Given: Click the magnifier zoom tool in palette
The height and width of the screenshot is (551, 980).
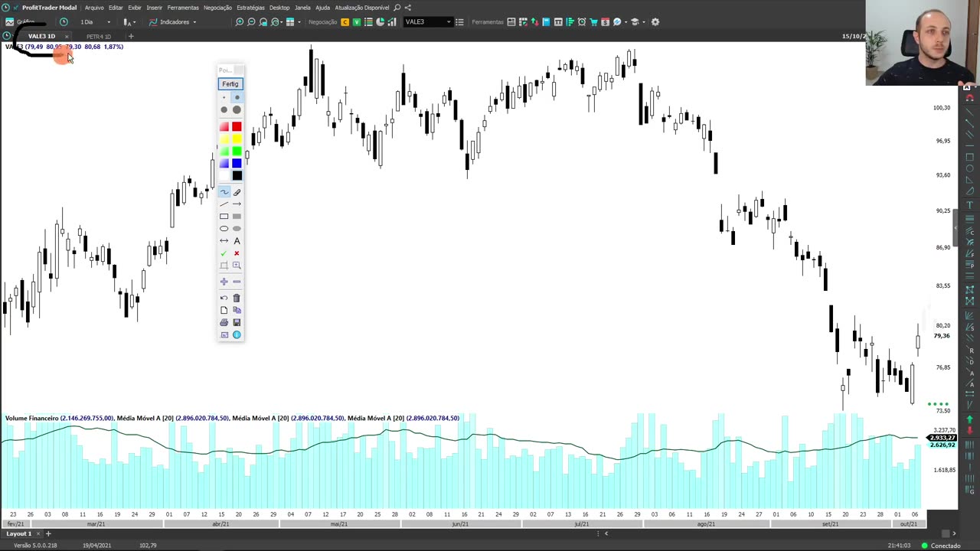Looking at the screenshot, I should click(x=237, y=266).
